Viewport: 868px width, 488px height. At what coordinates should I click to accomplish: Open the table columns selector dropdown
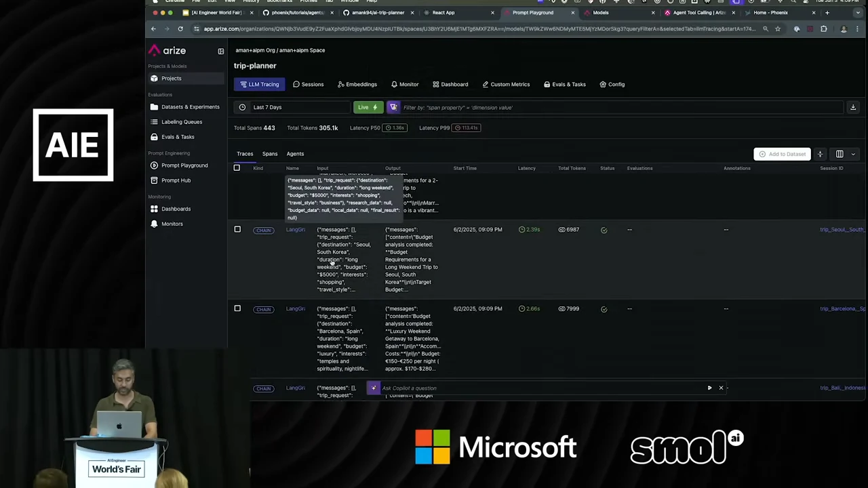[845, 154]
